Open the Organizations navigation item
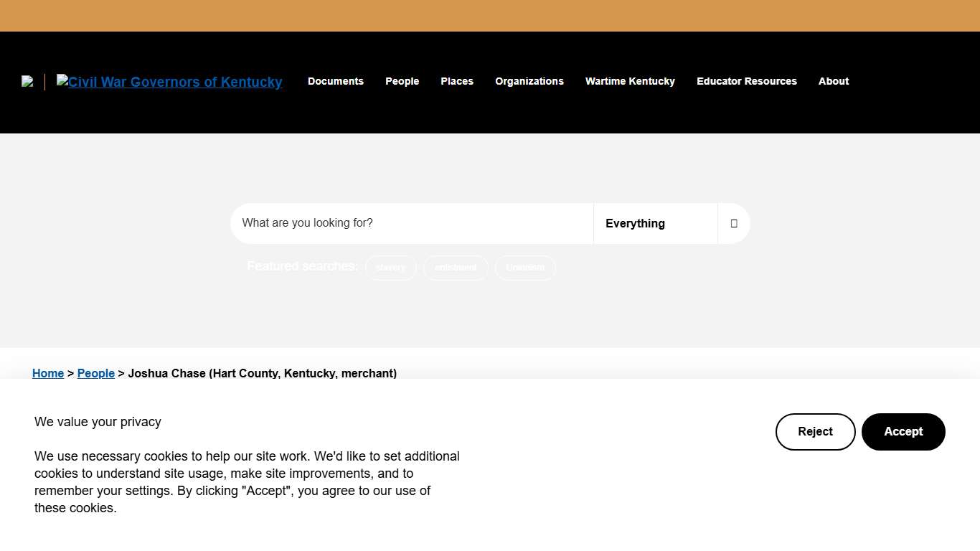 (x=529, y=81)
